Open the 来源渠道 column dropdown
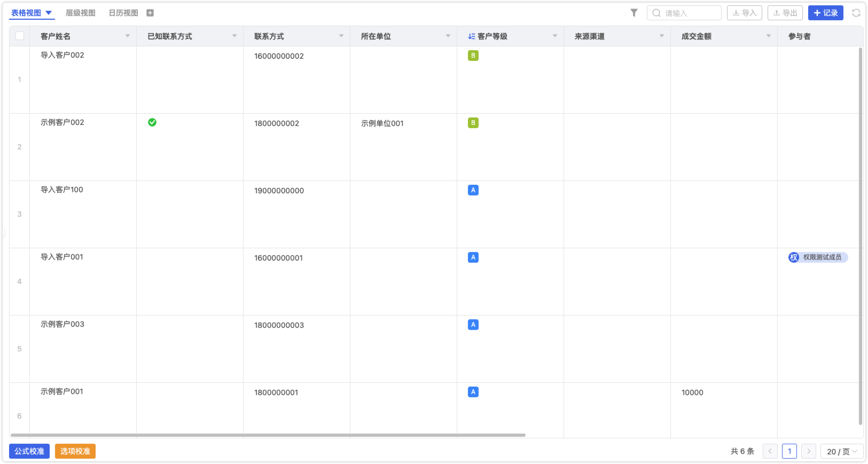The width and height of the screenshot is (868, 464). [x=662, y=36]
